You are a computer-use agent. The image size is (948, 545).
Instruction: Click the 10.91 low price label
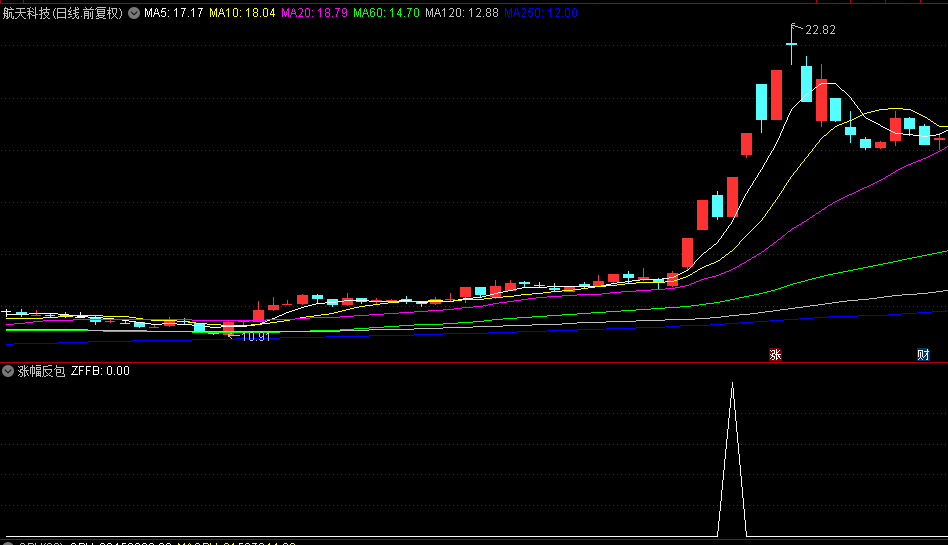point(256,337)
